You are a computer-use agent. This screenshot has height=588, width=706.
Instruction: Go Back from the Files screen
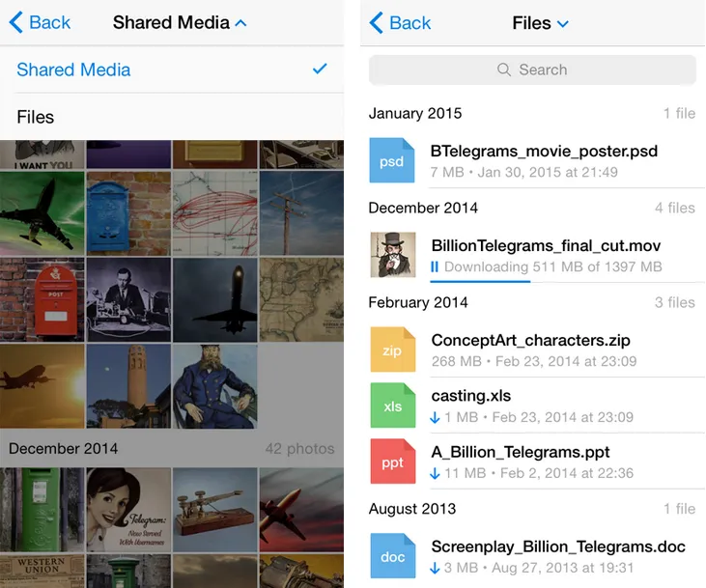pyautogui.click(x=400, y=22)
